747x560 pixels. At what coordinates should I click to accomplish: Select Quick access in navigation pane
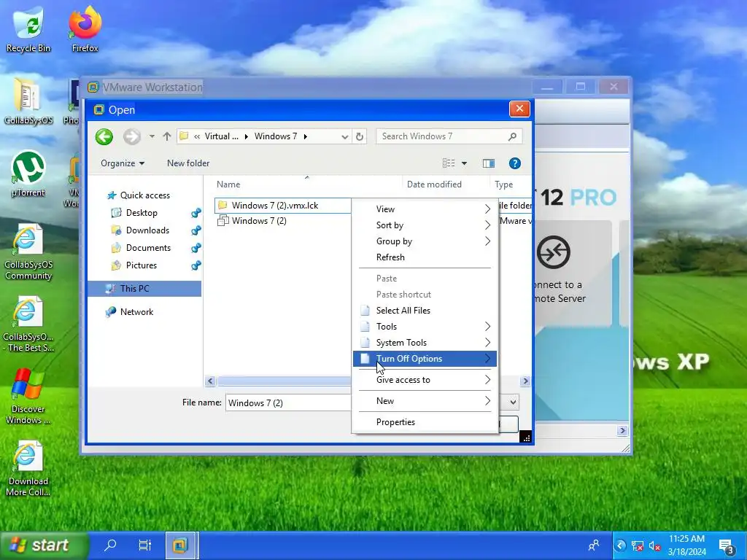pos(145,195)
